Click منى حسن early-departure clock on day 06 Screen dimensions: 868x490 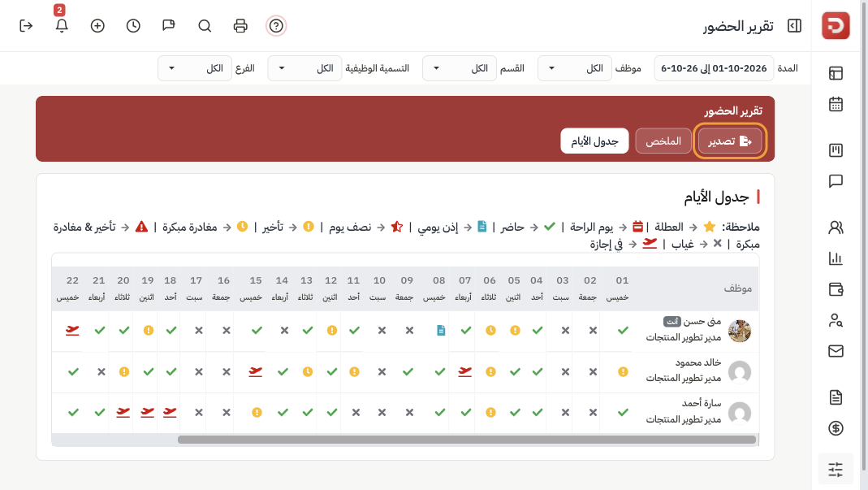click(490, 331)
